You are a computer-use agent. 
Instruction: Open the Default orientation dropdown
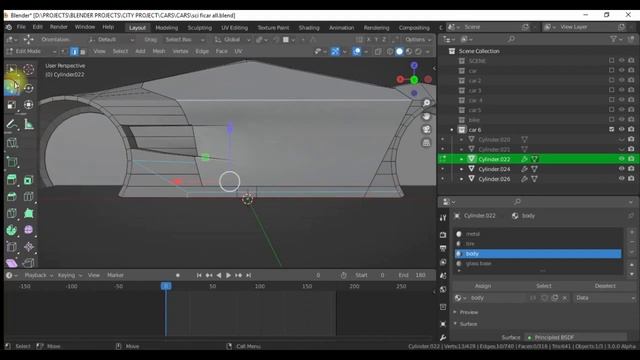pos(111,40)
